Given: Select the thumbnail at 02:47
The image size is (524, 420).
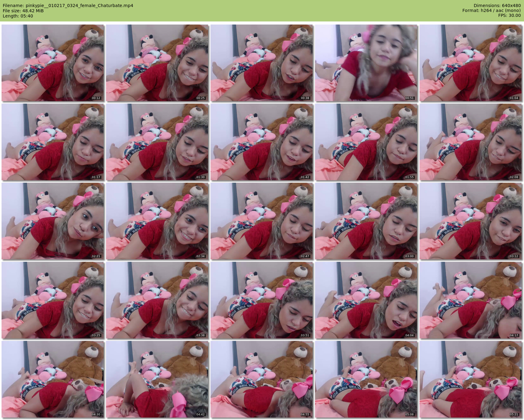Looking at the screenshot, I should point(262,221).
